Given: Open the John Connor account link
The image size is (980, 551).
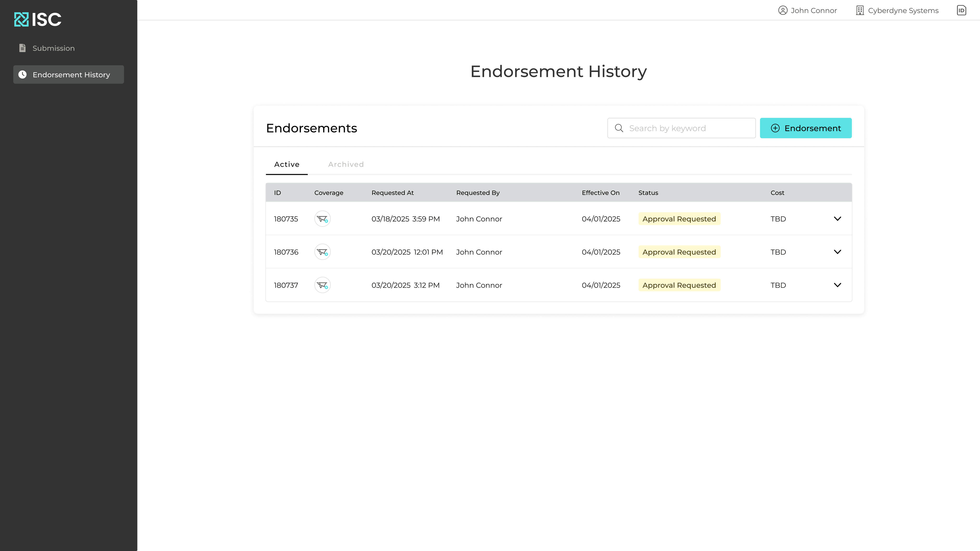Looking at the screenshot, I should 807,10.
